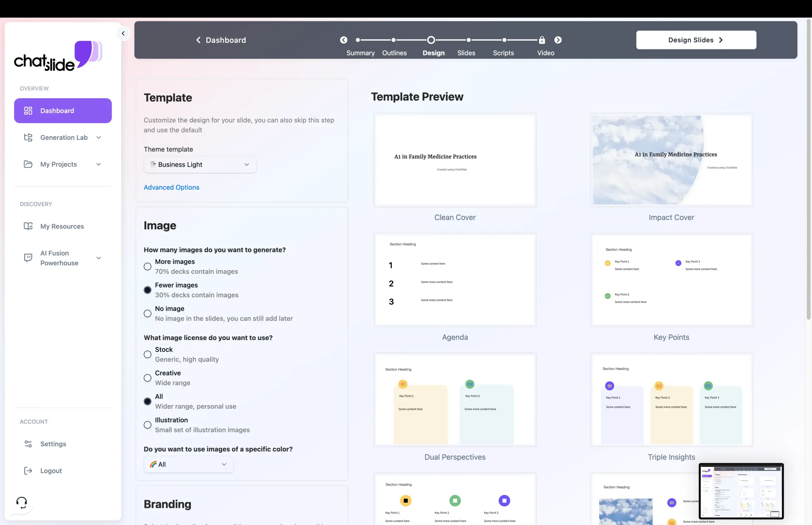The image size is (812, 525).
Task: Open My Projects via its folder icon
Action: 28,164
